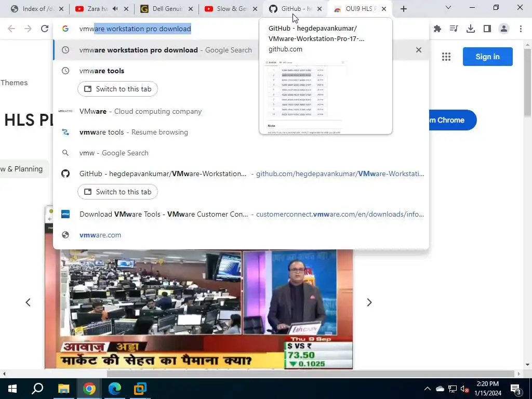Open Windows taskbar search
Image resolution: width=532 pixels, height=399 pixels.
point(37,389)
